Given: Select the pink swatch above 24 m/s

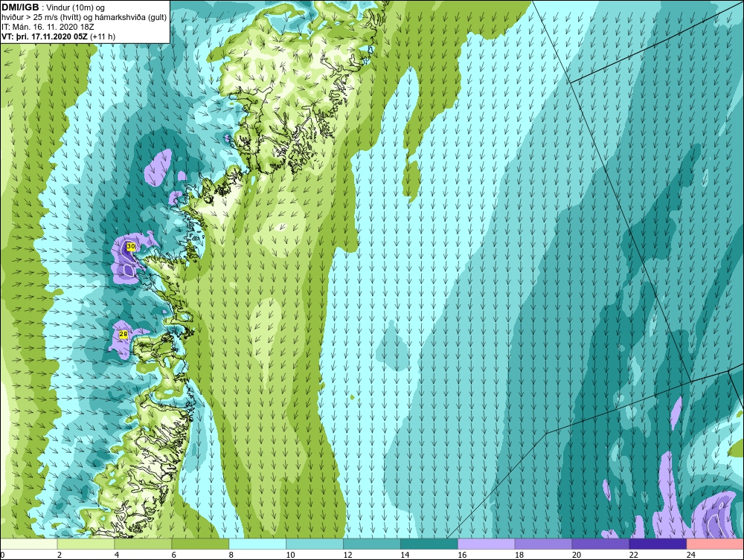Looking at the screenshot, I should tap(715, 544).
